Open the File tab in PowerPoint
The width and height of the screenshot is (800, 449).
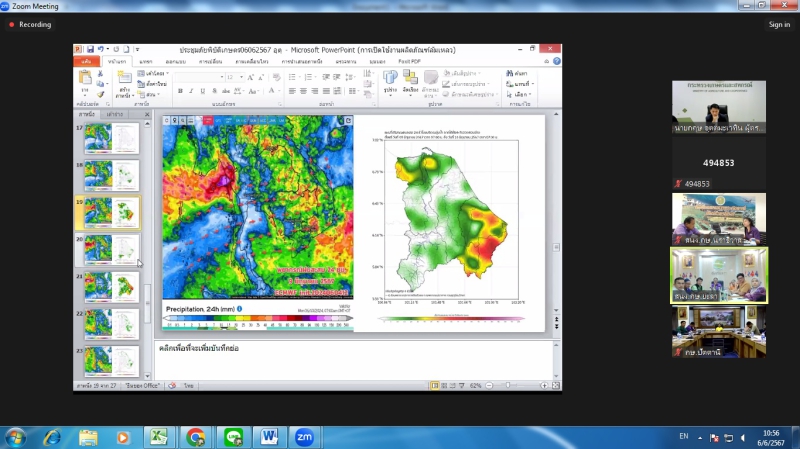pos(87,61)
